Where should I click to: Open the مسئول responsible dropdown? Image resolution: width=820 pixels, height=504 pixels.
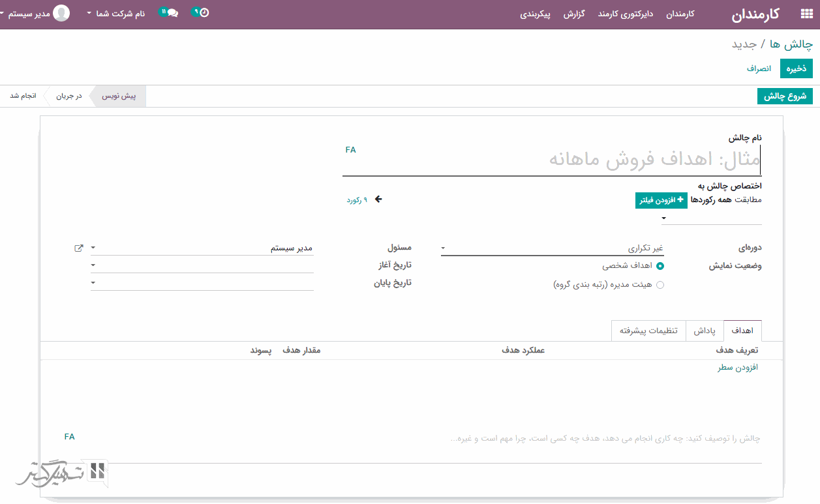tap(202, 248)
